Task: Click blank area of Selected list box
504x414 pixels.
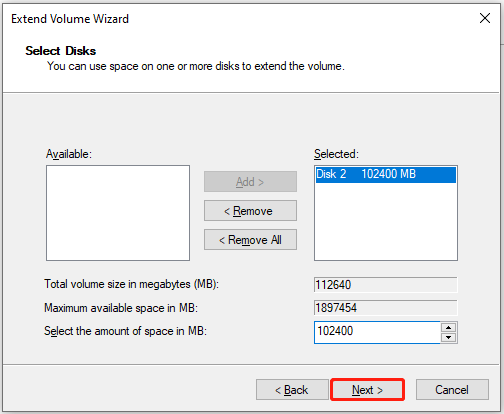Action: (x=386, y=223)
